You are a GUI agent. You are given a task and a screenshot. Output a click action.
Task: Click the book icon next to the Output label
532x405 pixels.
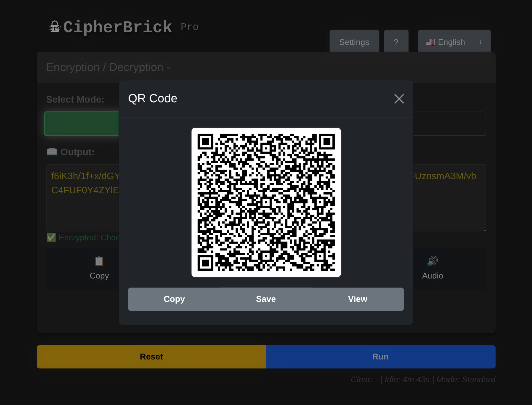[52, 152]
